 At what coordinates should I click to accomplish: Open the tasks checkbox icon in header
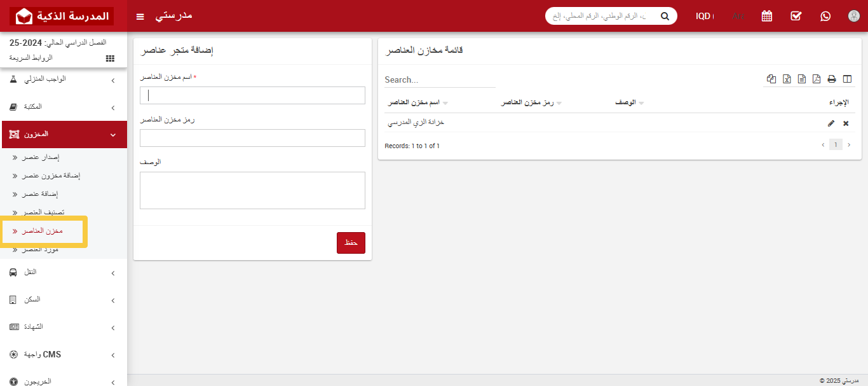796,16
